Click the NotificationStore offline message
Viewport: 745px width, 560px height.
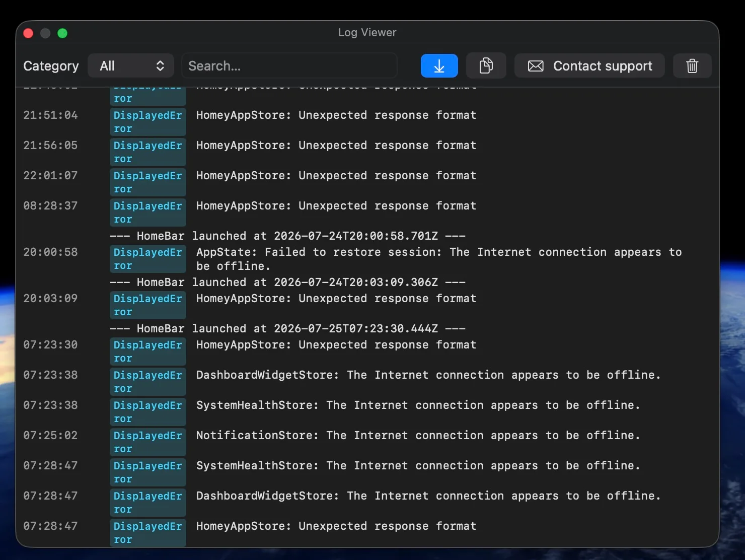(x=418, y=436)
